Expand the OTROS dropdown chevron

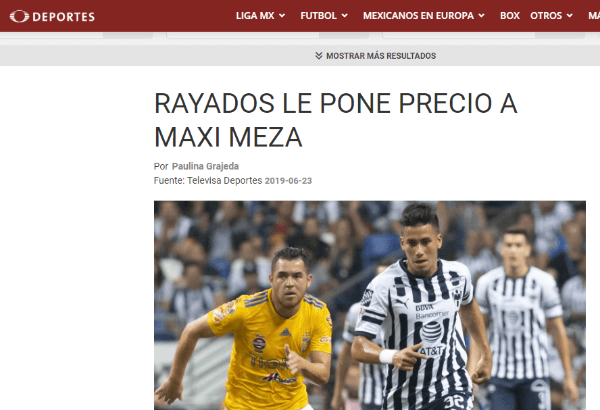click(569, 16)
